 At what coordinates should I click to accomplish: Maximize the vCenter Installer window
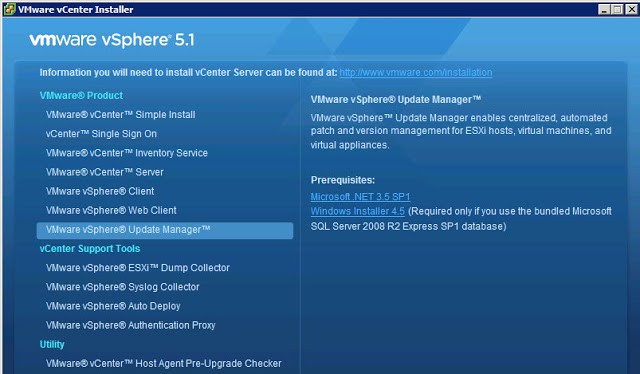coord(618,10)
